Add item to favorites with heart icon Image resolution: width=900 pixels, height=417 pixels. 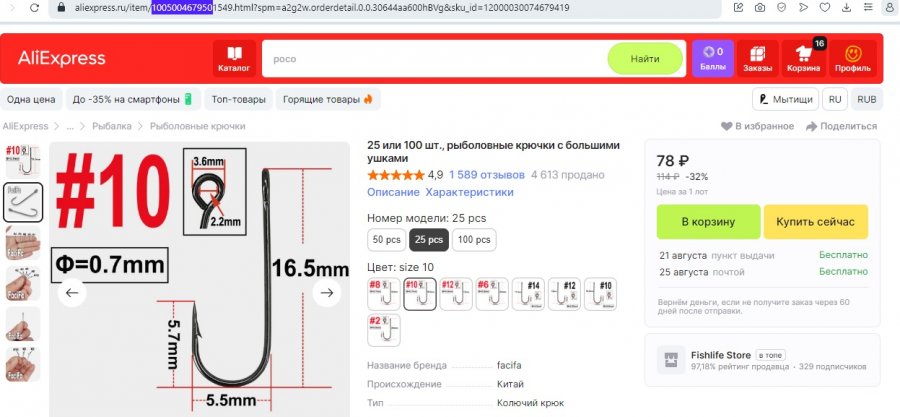point(727,126)
